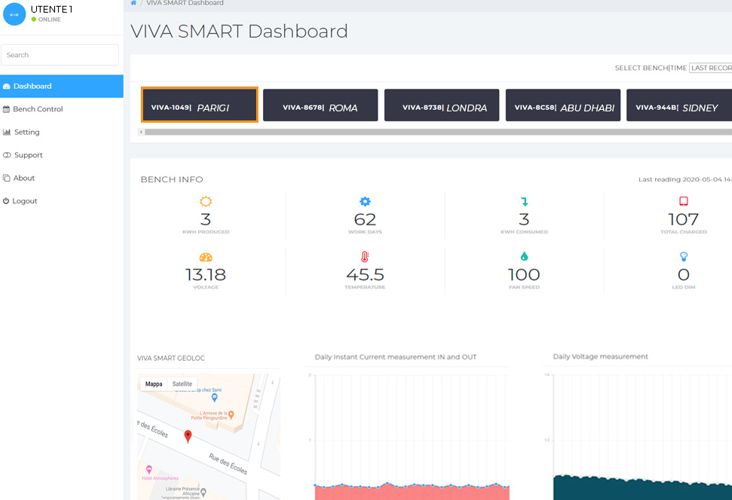732x500 pixels.
Task: Click the Daily Voltage measurement title
Action: point(600,357)
